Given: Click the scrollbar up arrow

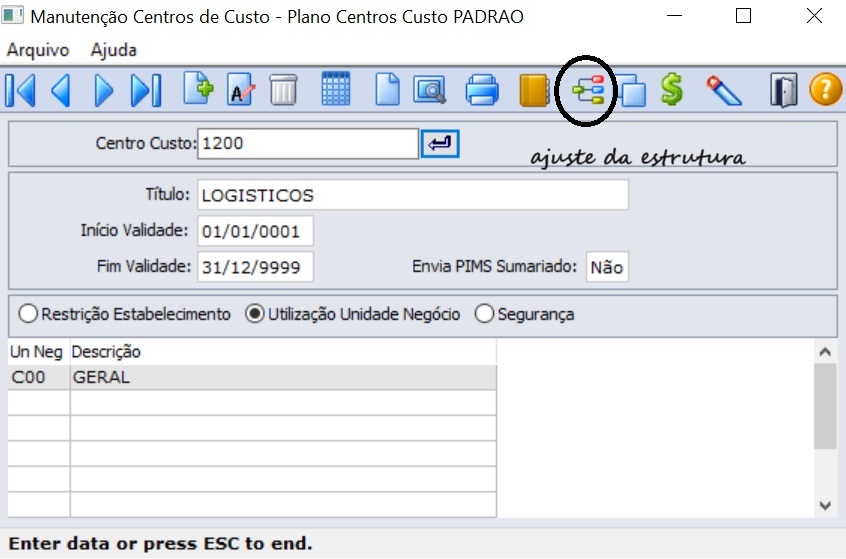Looking at the screenshot, I should pos(825,352).
